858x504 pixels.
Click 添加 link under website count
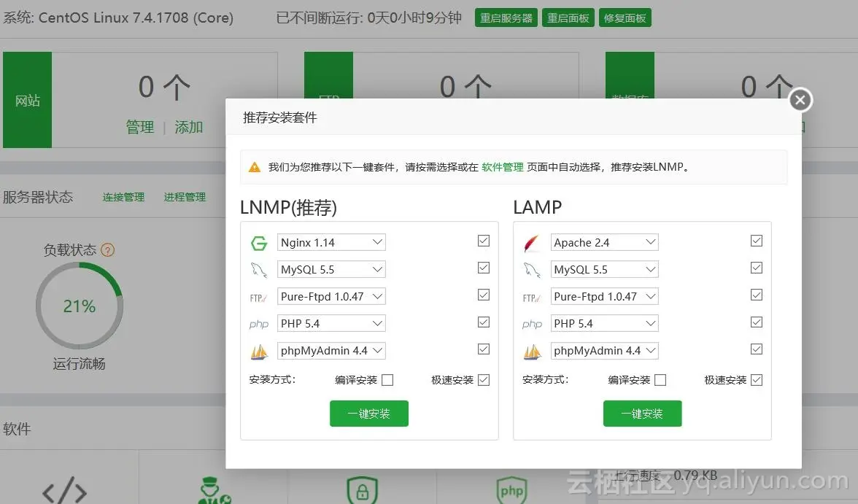coord(189,127)
